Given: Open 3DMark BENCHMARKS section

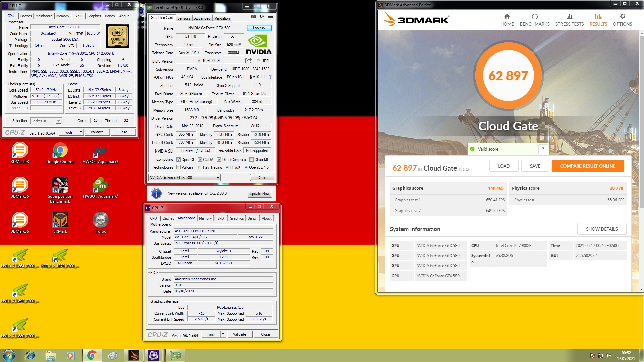Looking at the screenshot, I should (535, 20).
